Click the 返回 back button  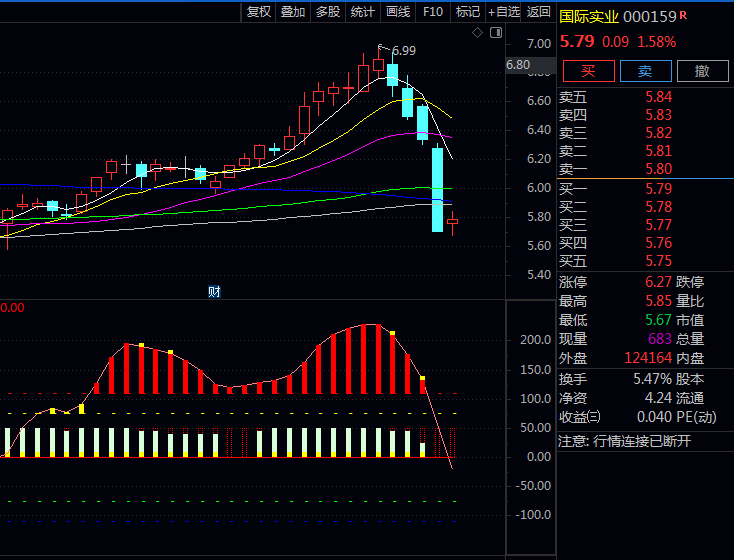point(538,12)
